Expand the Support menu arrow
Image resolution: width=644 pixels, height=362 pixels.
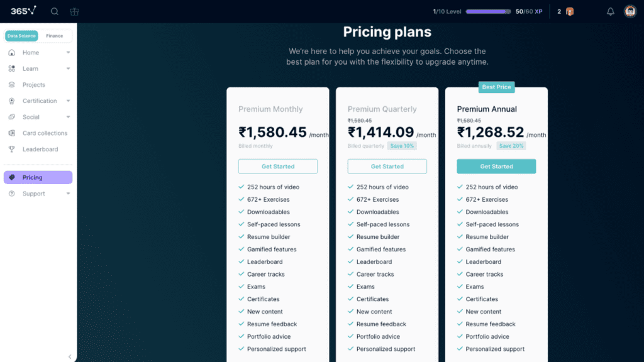[x=68, y=194]
